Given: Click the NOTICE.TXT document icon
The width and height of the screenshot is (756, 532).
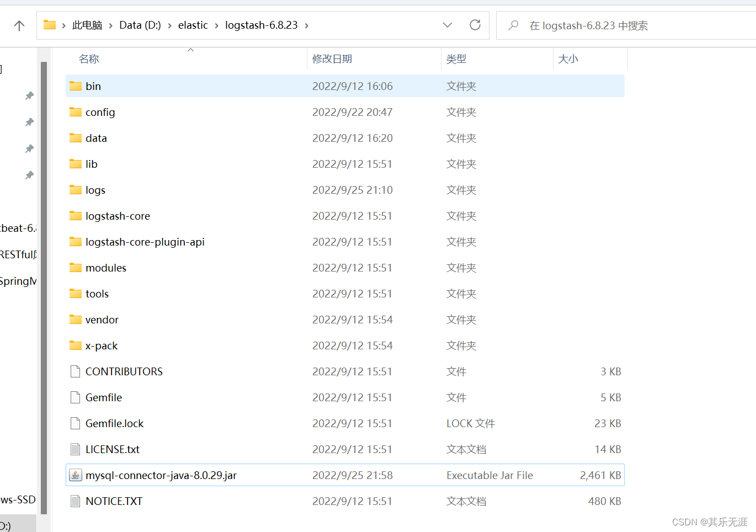Looking at the screenshot, I should coord(76,501).
